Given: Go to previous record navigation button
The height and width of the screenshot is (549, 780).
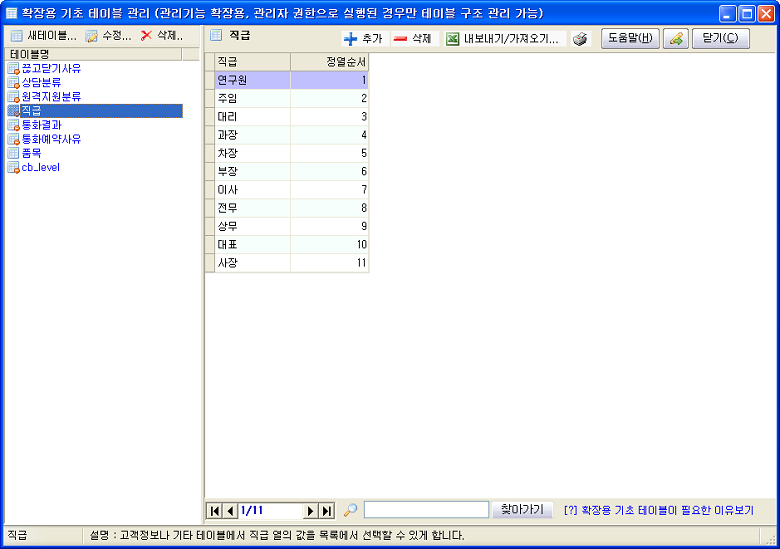Looking at the screenshot, I should click(x=230, y=511).
